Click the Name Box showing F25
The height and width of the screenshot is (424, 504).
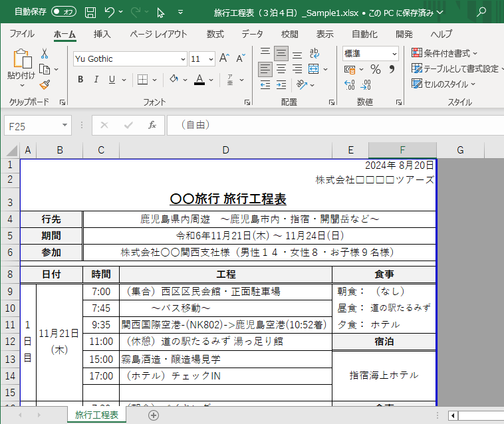click(32, 125)
